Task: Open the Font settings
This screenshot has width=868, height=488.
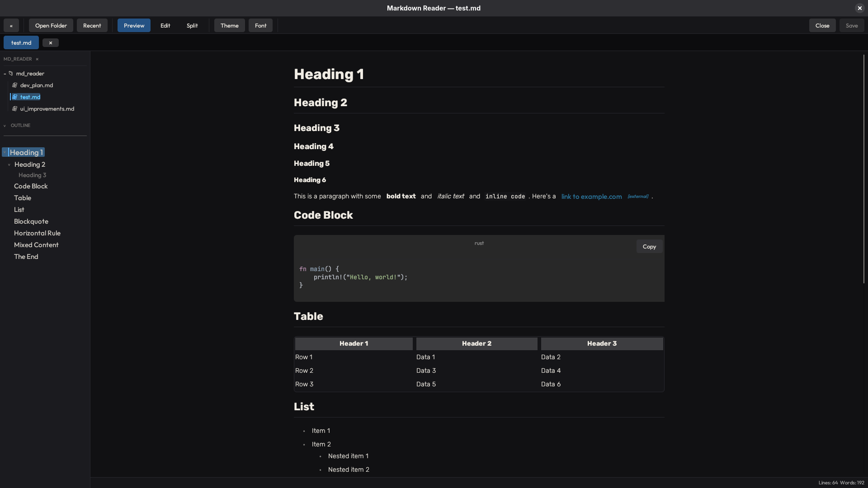Action: [260, 25]
